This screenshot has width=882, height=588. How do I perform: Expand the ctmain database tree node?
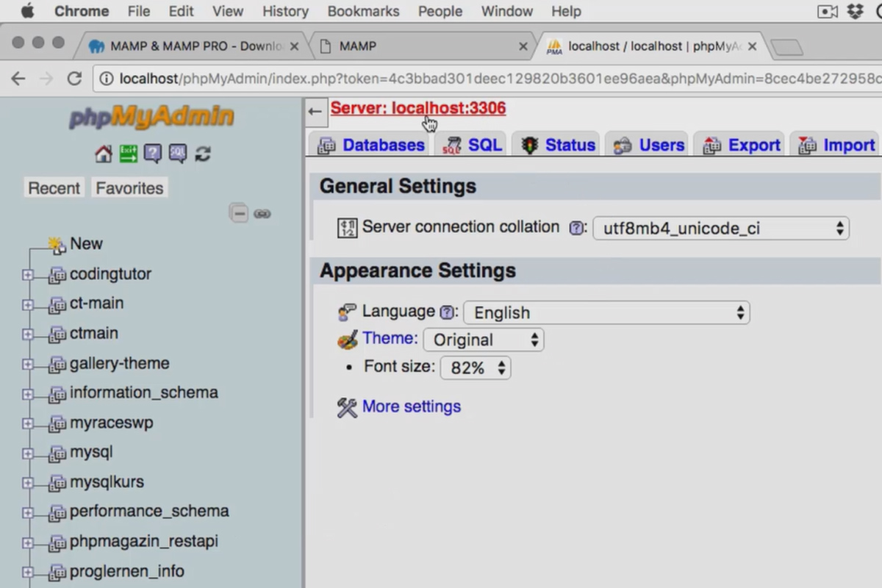pyautogui.click(x=28, y=334)
